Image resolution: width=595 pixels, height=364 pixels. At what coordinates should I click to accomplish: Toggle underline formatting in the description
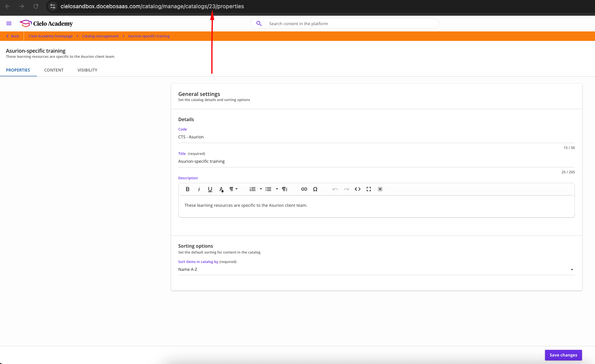click(210, 189)
